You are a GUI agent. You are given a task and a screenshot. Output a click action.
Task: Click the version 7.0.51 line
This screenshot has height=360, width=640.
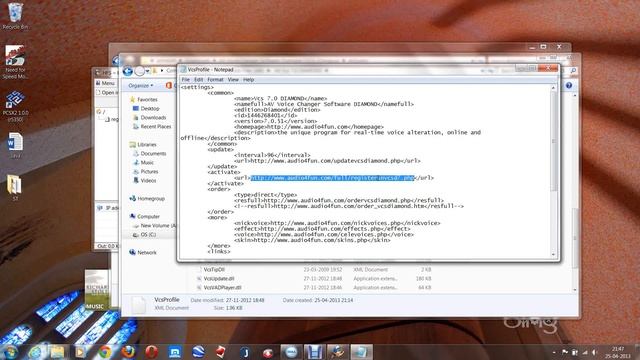(x=276, y=121)
